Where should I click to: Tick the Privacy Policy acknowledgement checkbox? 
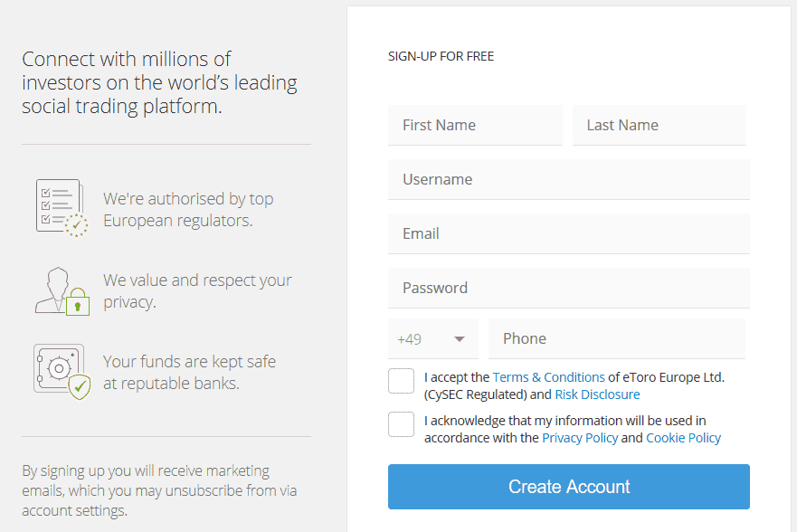pos(401,424)
